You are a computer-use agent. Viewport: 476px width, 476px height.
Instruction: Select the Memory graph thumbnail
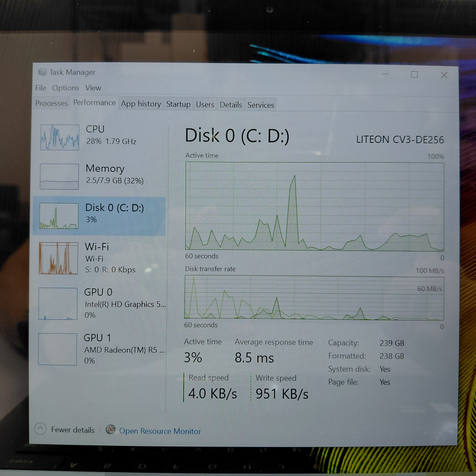(x=59, y=176)
